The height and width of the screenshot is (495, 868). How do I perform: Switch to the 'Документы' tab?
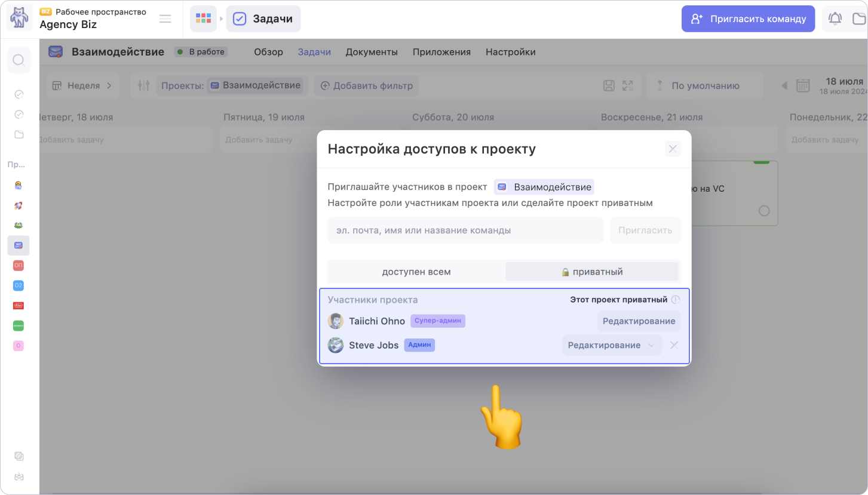click(372, 52)
